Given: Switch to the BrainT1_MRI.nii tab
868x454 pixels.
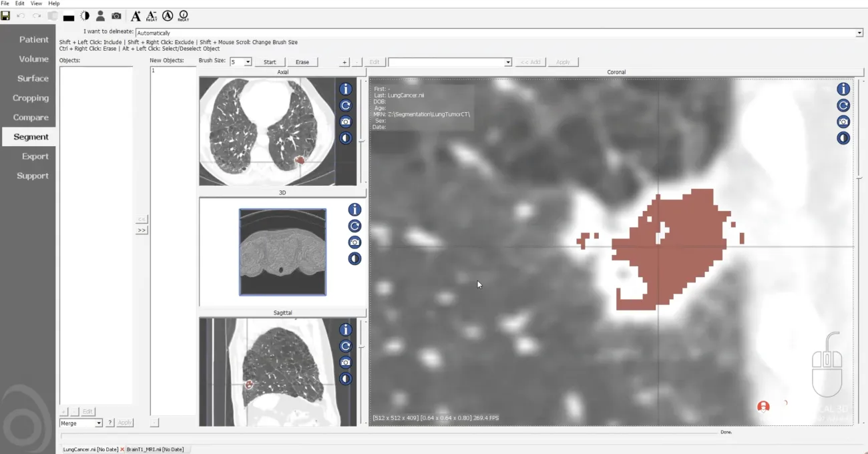Looking at the screenshot, I should pos(155,449).
